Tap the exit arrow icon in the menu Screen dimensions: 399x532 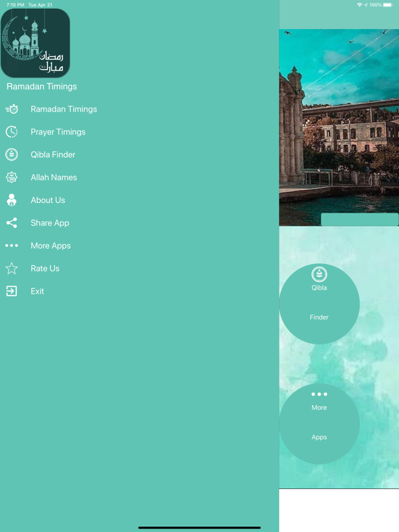pyautogui.click(x=12, y=291)
